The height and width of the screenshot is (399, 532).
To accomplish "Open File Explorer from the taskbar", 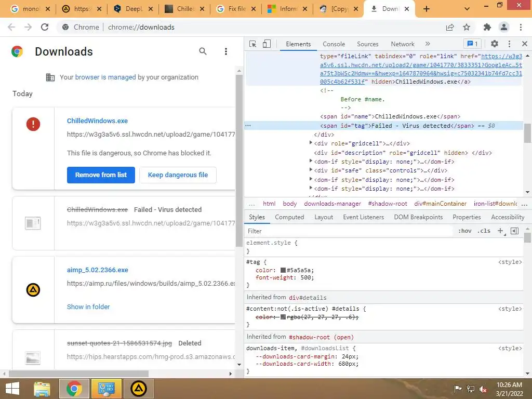I will click(x=42, y=389).
